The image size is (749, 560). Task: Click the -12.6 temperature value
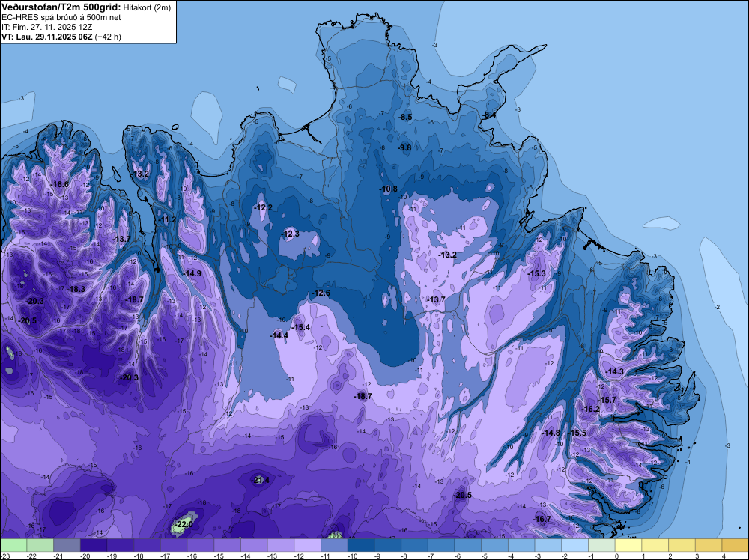click(321, 293)
